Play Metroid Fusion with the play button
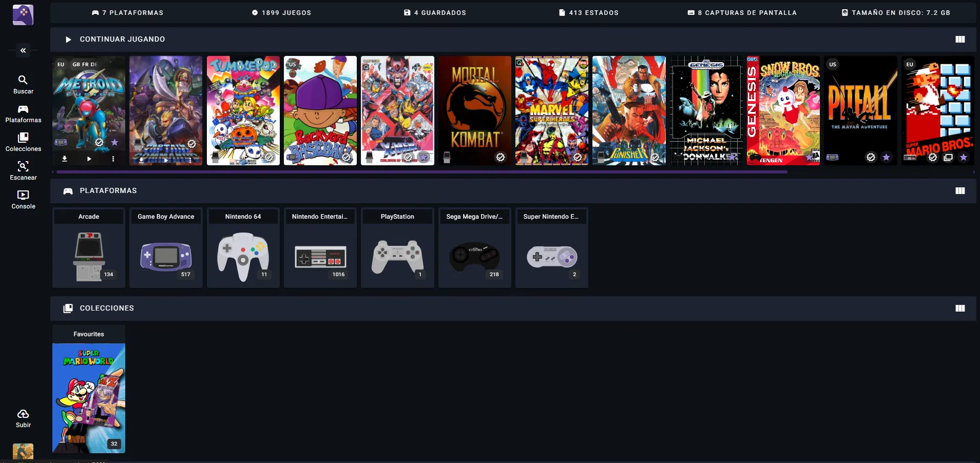This screenshot has width=980, height=463. pyautogui.click(x=89, y=159)
